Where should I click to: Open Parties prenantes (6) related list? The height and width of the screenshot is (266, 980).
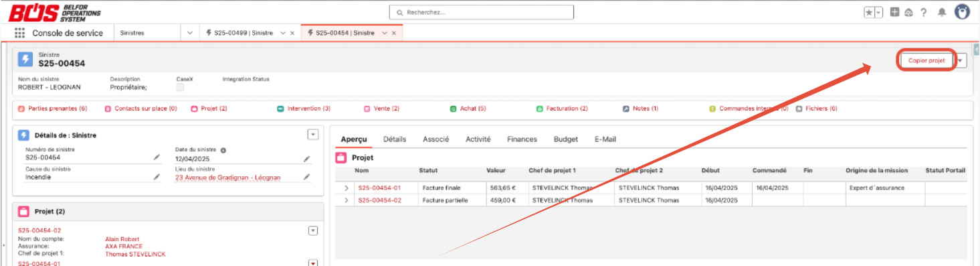pyautogui.click(x=58, y=109)
